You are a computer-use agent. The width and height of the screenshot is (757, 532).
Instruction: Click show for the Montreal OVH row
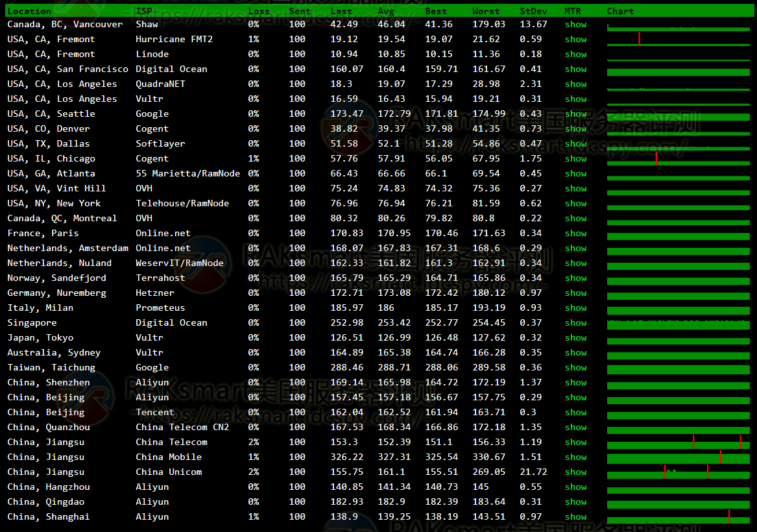click(x=575, y=219)
